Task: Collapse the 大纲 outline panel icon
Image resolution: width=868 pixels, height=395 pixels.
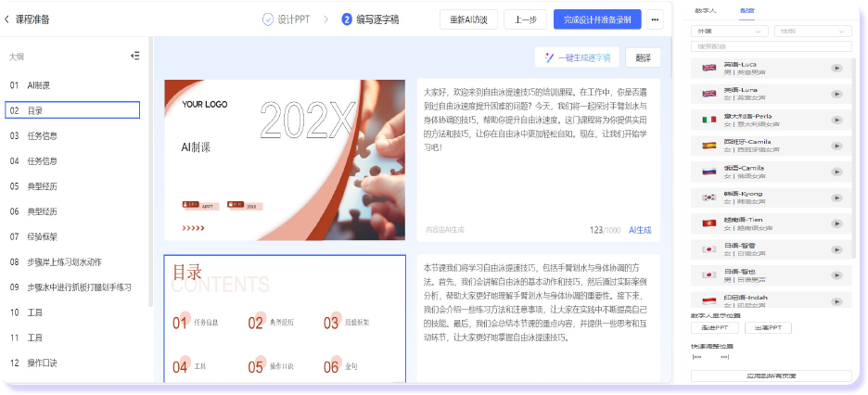Action: pyautogui.click(x=135, y=56)
